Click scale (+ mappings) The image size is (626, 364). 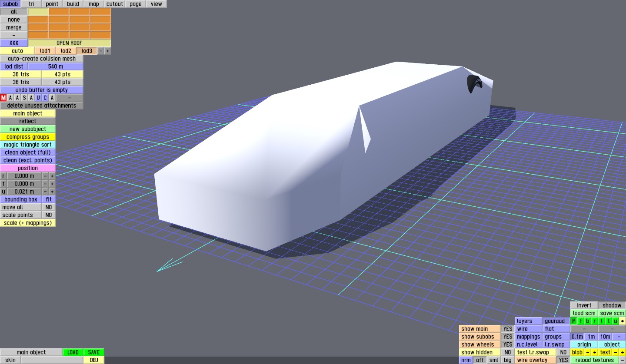(28, 223)
